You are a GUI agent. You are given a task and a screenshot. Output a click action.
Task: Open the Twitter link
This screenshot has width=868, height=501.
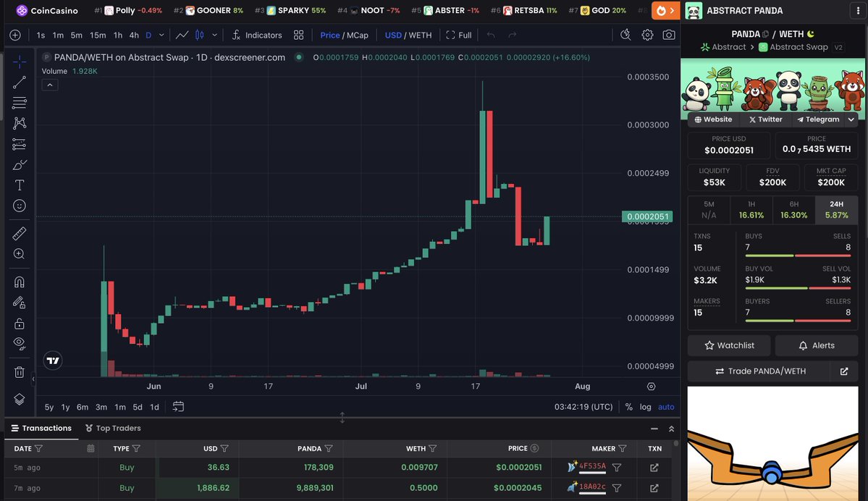click(x=765, y=119)
